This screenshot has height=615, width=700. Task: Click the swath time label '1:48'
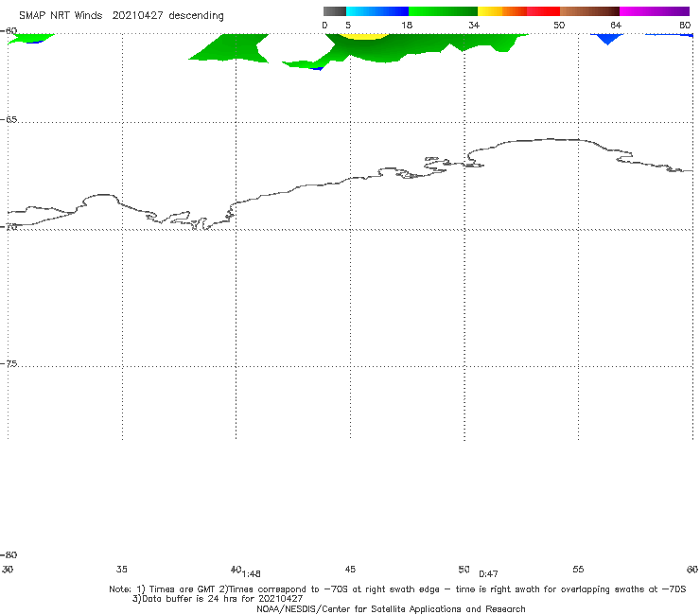click(252, 574)
